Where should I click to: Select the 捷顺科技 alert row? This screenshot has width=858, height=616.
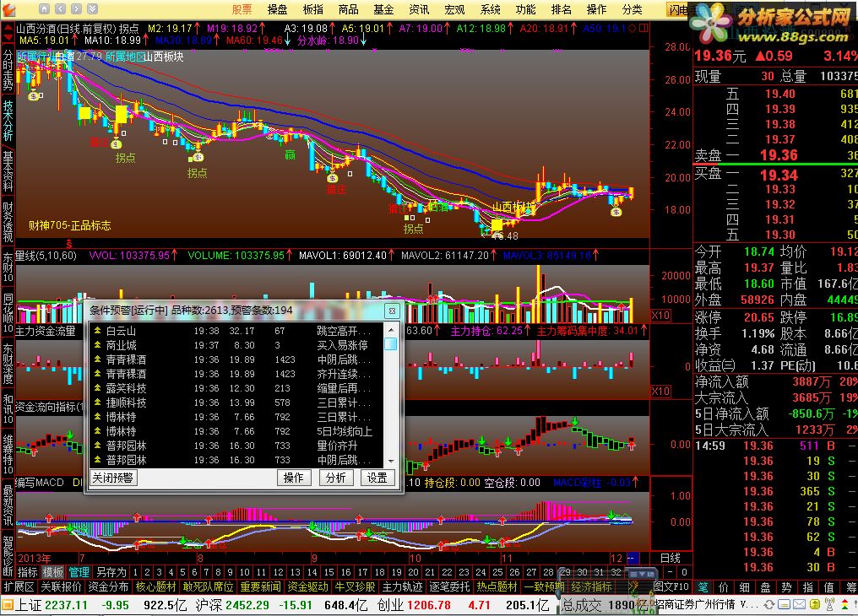click(238, 403)
